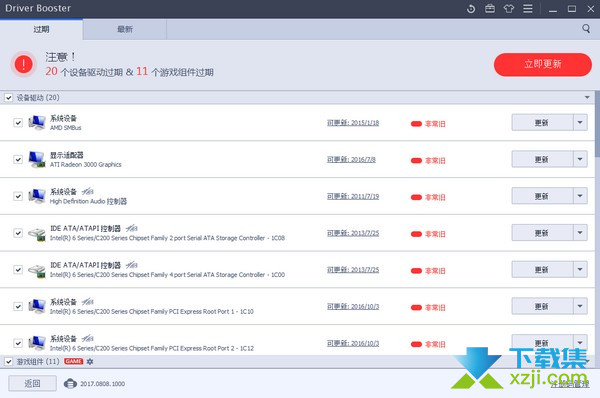Click the search magnifier icon
Image resolution: width=600 pixels, height=398 pixels.
click(586, 29)
